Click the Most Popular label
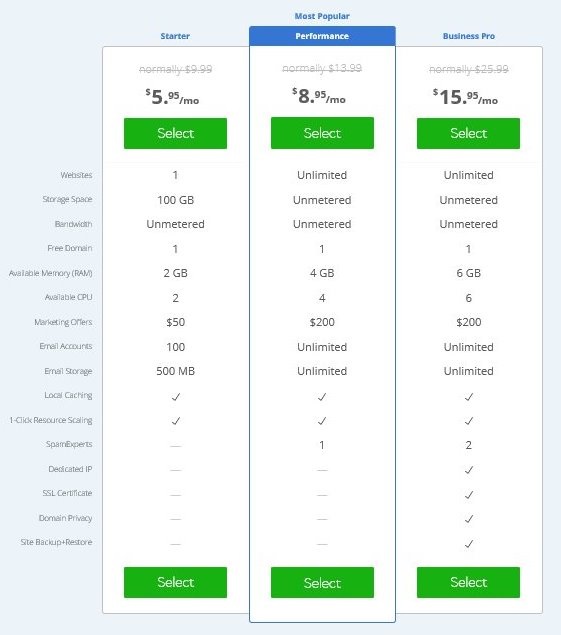 click(322, 16)
